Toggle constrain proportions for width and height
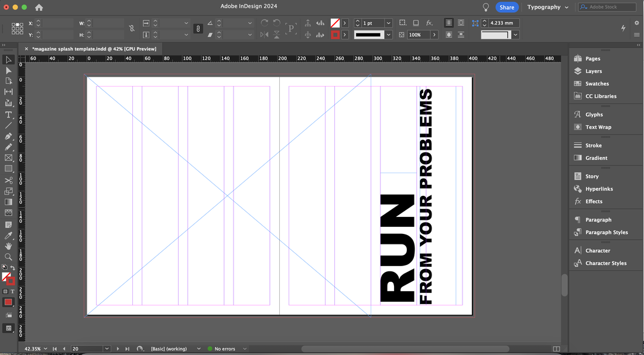The width and height of the screenshot is (644, 355). point(131,29)
